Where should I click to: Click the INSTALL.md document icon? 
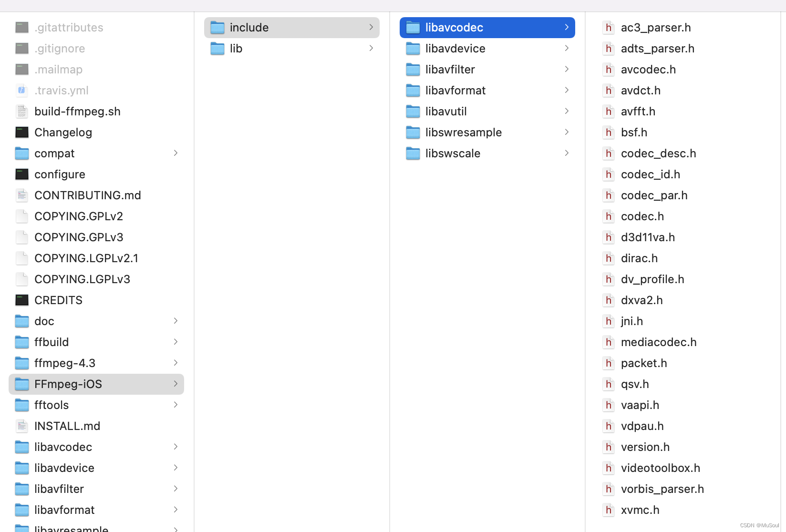[22, 426]
